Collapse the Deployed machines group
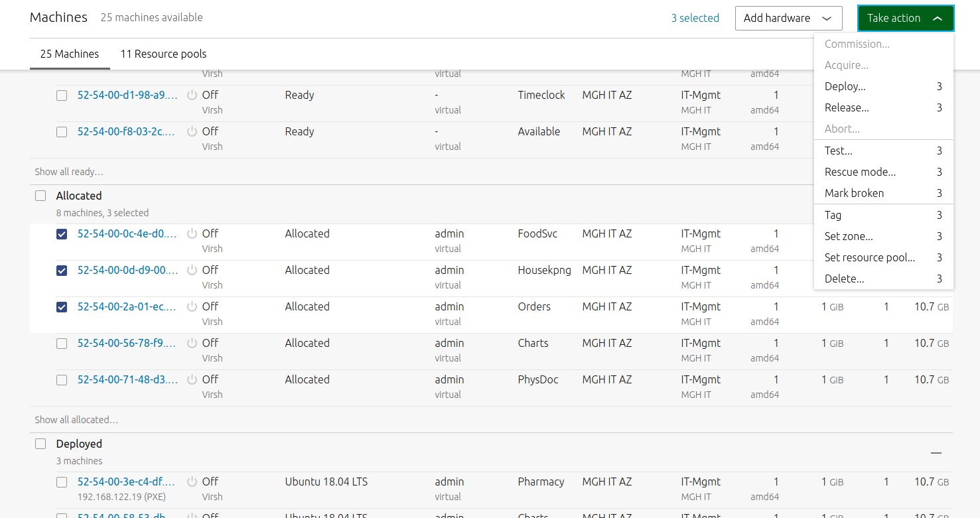The image size is (980, 518). [936, 452]
